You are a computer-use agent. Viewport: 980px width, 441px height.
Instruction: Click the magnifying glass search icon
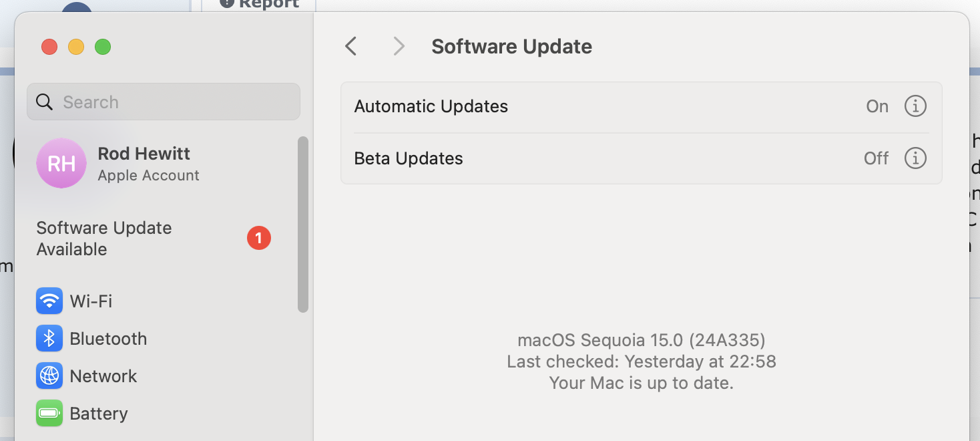[45, 102]
